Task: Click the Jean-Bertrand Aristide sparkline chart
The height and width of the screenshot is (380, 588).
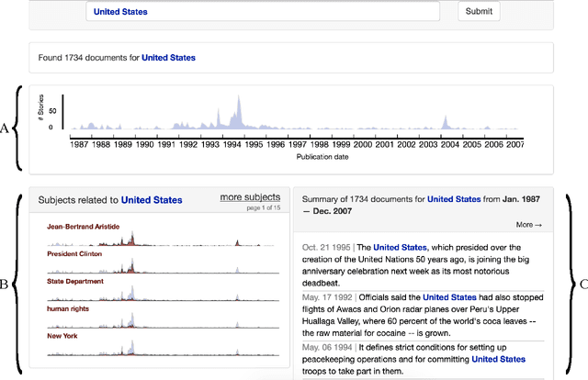Action: (x=164, y=239)
